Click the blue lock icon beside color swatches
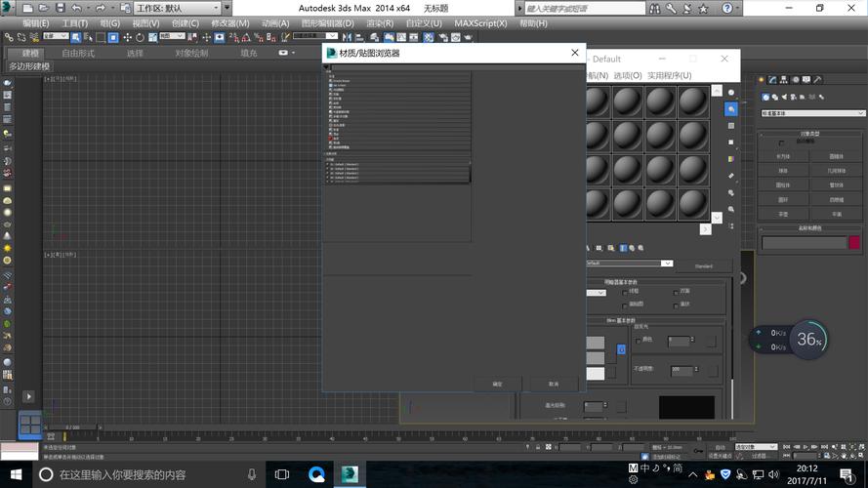868x488 pixels. coord(621,349)
